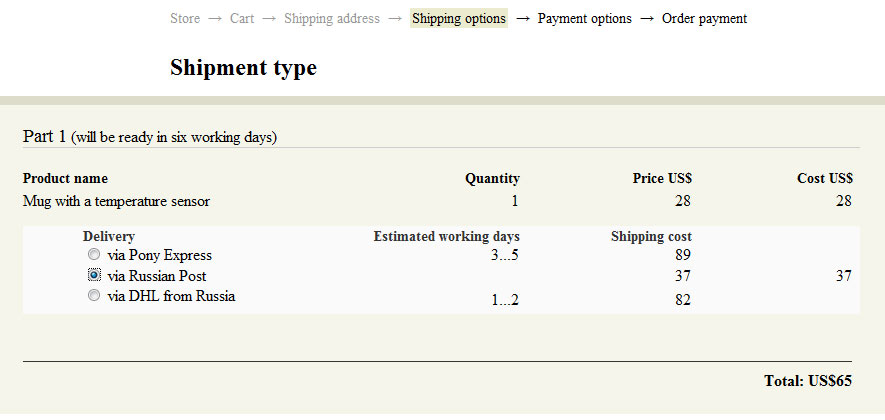
Task: Choose the Russian Post radio button
Action: [94, 275]
